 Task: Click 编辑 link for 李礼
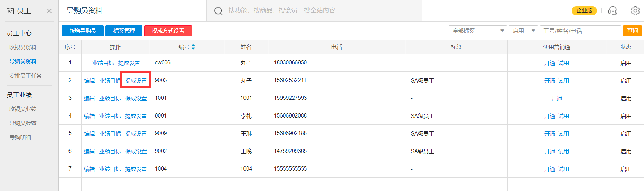[x=89, y=116]
